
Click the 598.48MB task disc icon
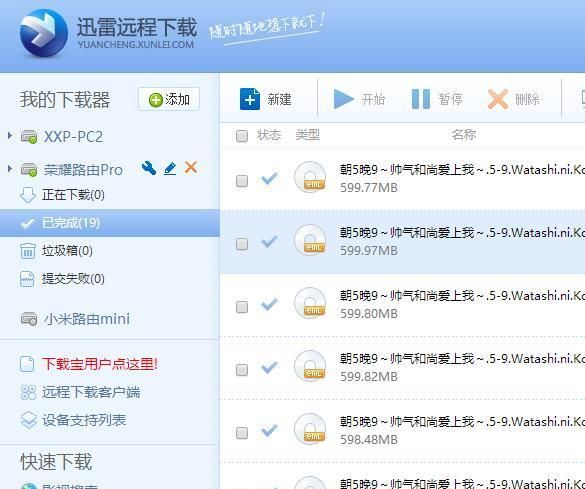coord(310,429)
